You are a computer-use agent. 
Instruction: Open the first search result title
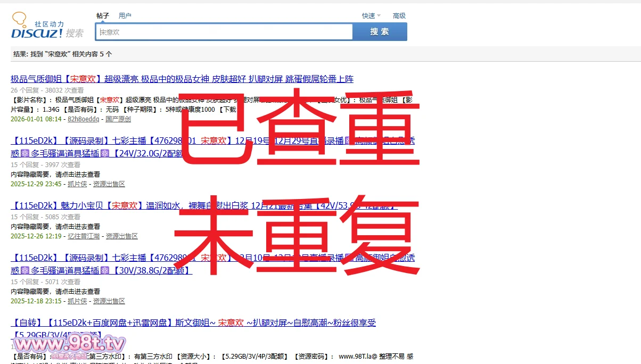tap(182, 79)
